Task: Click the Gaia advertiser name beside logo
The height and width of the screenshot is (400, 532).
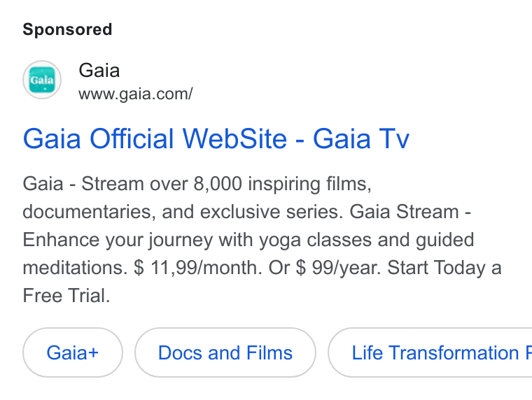Action: 99,71
